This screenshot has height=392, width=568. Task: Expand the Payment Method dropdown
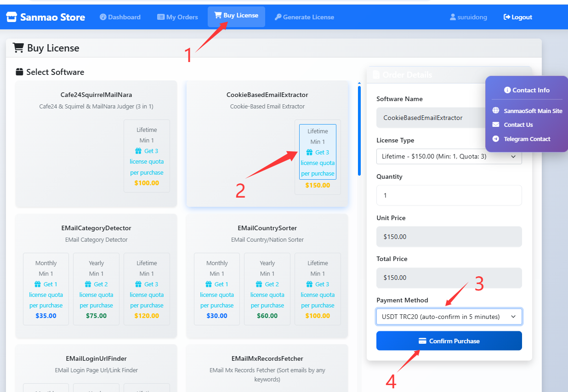coord(449,317)
